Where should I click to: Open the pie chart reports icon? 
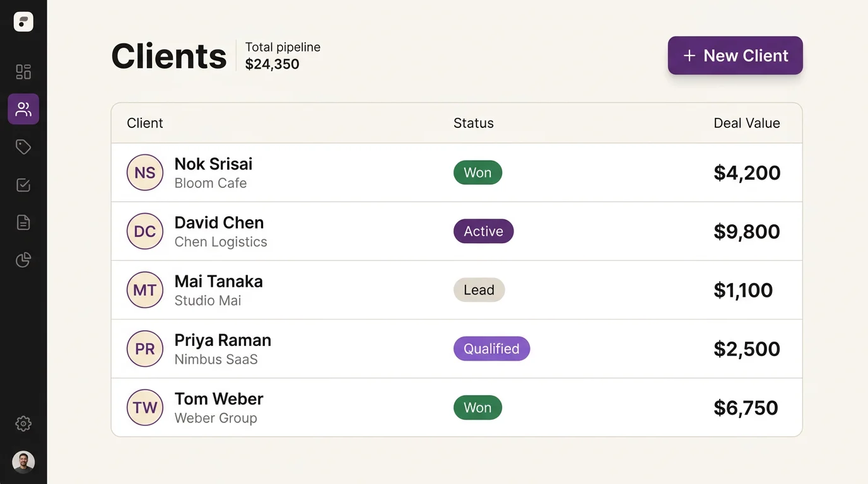(x=23, y=260)
